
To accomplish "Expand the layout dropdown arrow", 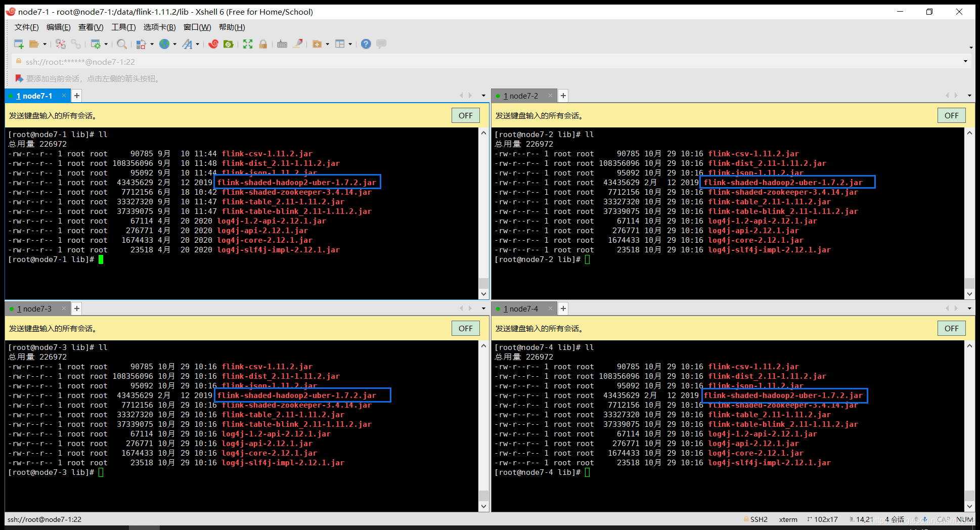I will coord(350,45).
